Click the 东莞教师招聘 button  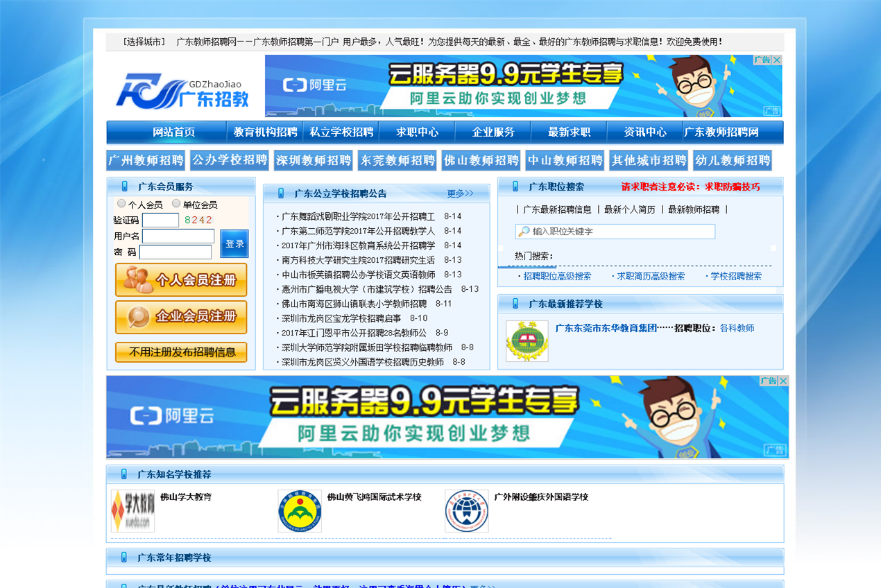[397, 160]
